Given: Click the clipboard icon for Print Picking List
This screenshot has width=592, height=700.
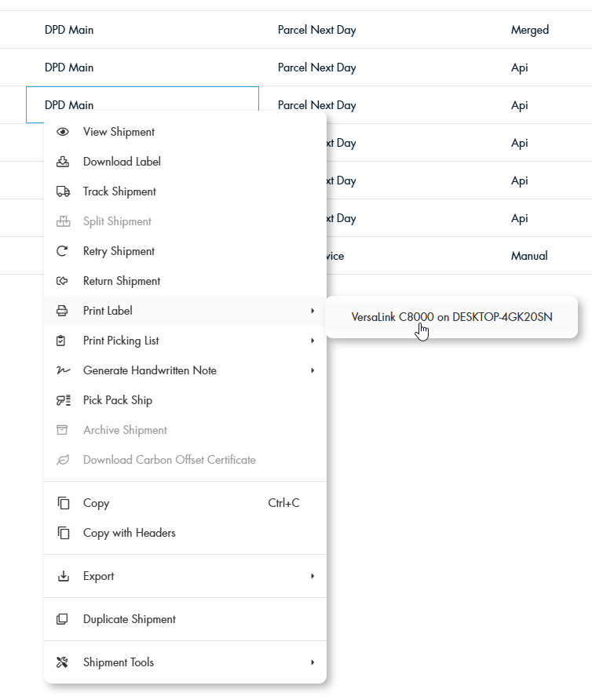Looking at the screenshot, I should [63, 341].
